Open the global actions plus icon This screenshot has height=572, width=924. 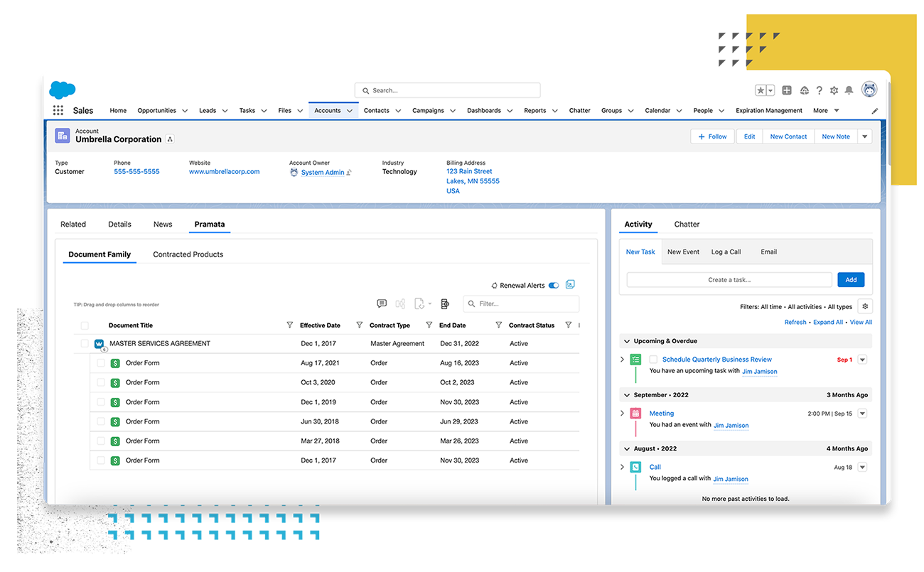787,90
